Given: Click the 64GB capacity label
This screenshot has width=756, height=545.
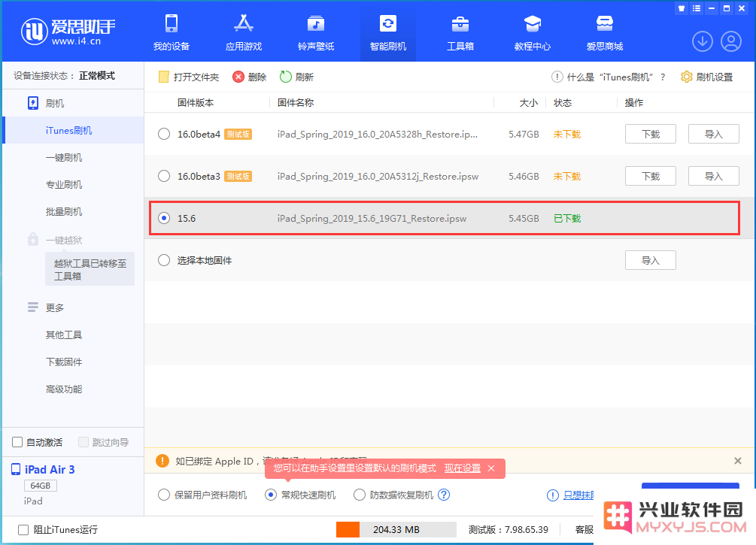Looking at the screenshot, I should click(x=41, y=486).
